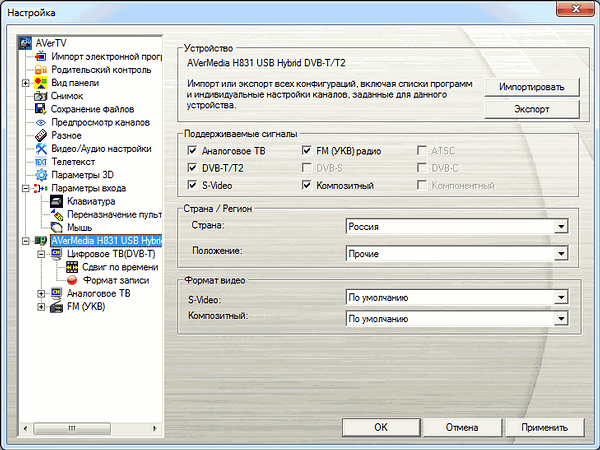
Task: Select Родительский контроль in the tree
Action: 101,70
